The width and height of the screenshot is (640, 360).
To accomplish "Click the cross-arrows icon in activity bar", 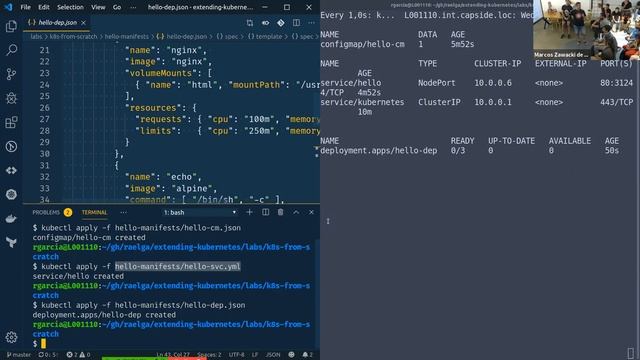I will point(11,170).
